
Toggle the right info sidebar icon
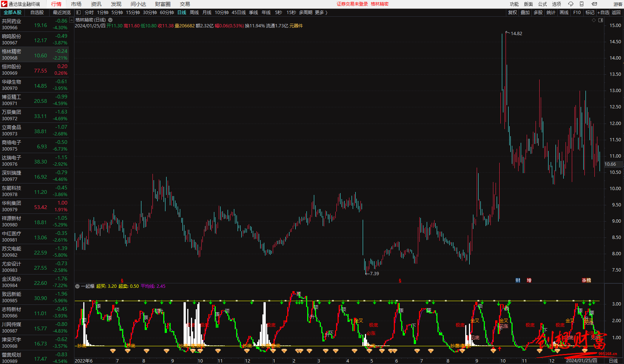pyautogui.click(x=601, y=20)
